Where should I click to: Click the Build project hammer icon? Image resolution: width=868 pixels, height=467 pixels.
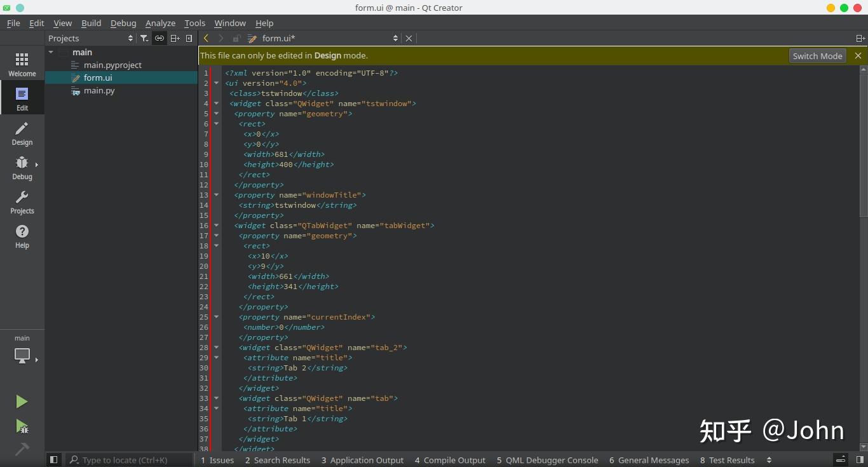22,449
